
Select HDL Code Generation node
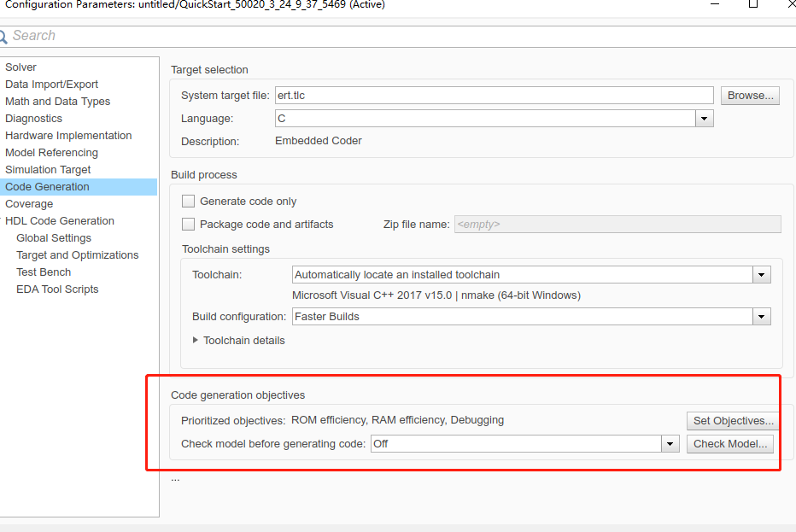(60, 221)
